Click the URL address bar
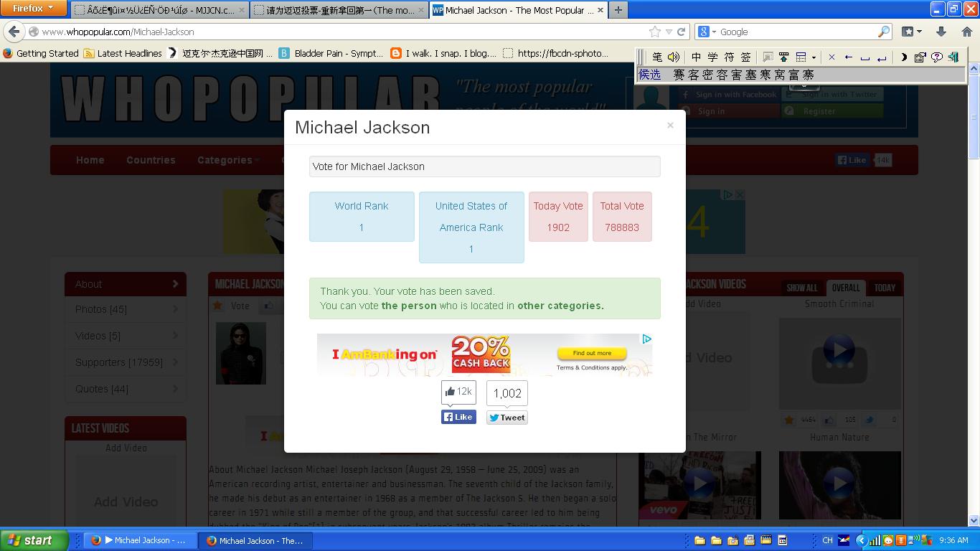Screen dimensions: 980x551 point(337,32)
